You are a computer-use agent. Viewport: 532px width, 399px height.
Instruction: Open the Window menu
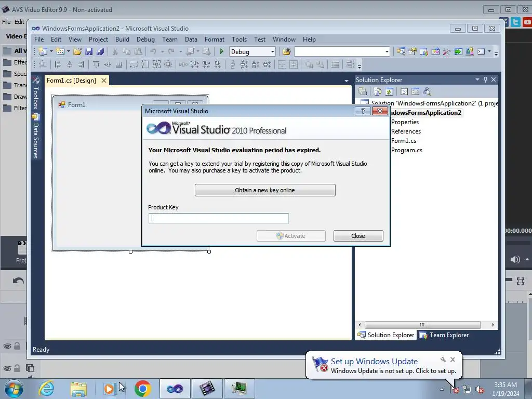click(x=284, y=39)
